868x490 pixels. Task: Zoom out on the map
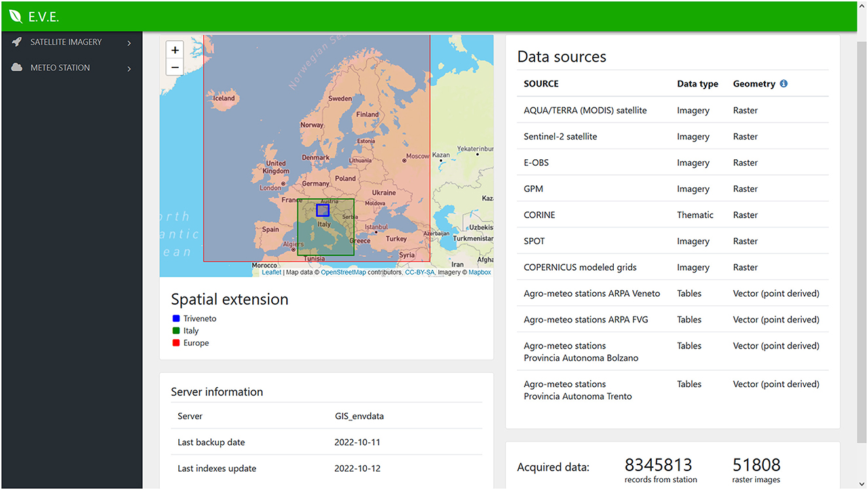pos(175,67)
